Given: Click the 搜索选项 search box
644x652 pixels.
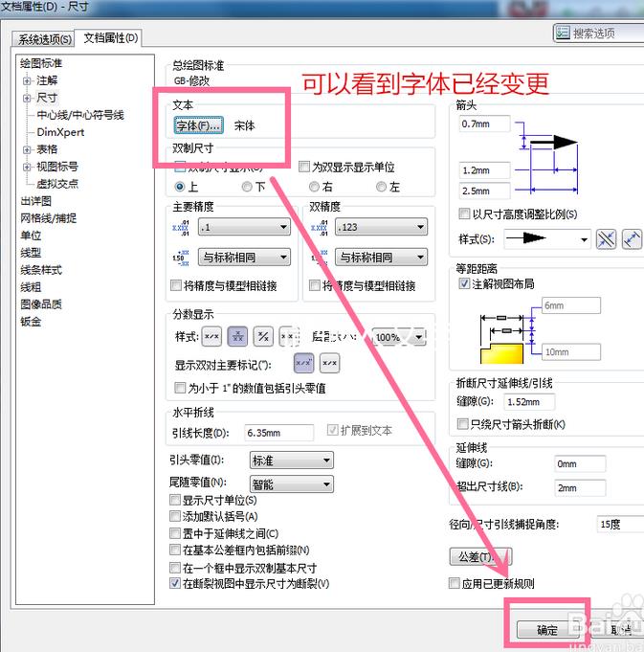Looking at the screenshot, I should point(599,33).
